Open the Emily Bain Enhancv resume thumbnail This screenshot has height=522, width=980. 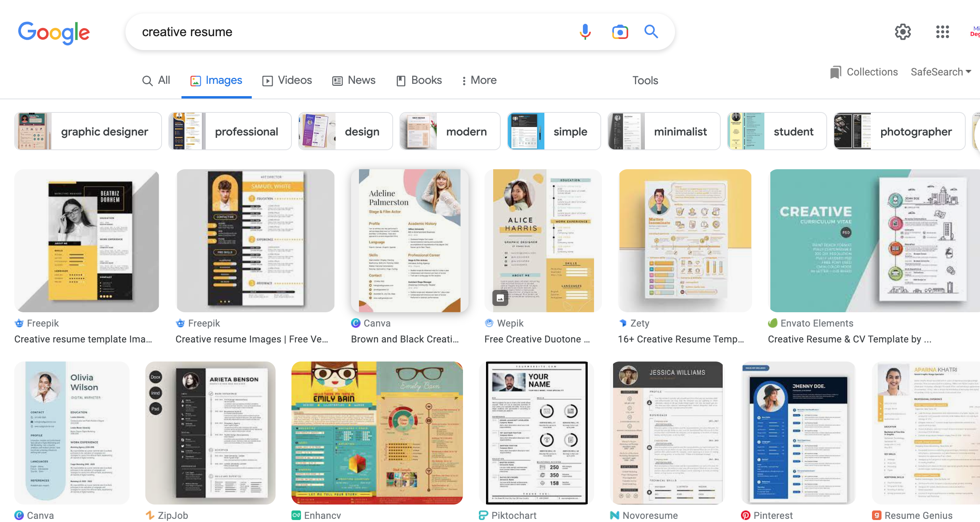[377, 433]
